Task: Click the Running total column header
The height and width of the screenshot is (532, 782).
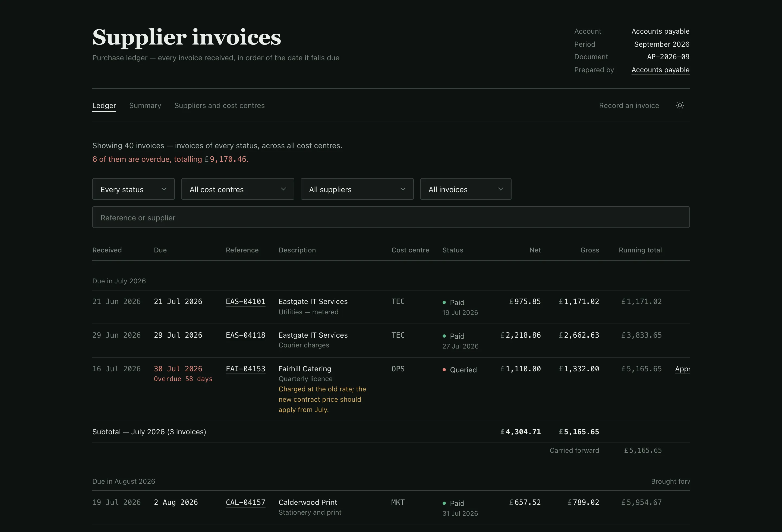Action: pos(640,250)
